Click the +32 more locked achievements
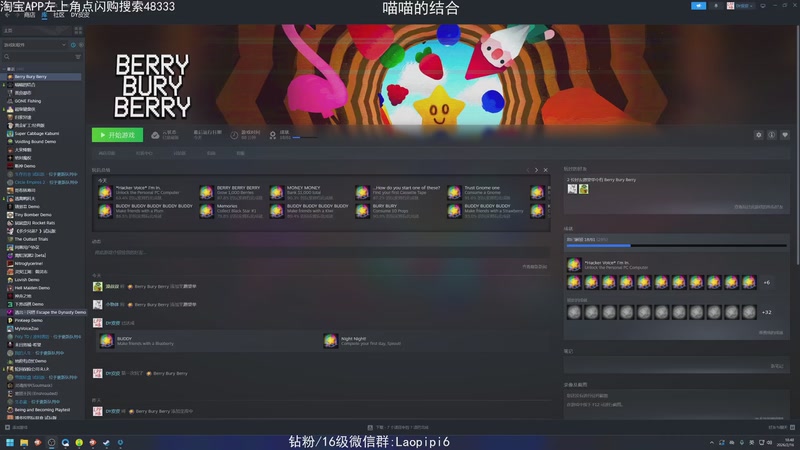800x450 pixels. tap(767, 312)
